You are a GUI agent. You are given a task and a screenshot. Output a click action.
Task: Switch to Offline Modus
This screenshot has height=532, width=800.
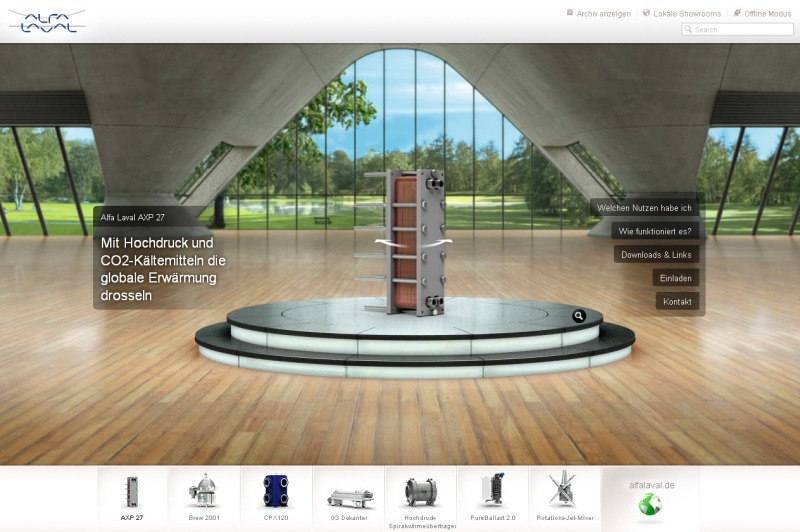[767, 14]
